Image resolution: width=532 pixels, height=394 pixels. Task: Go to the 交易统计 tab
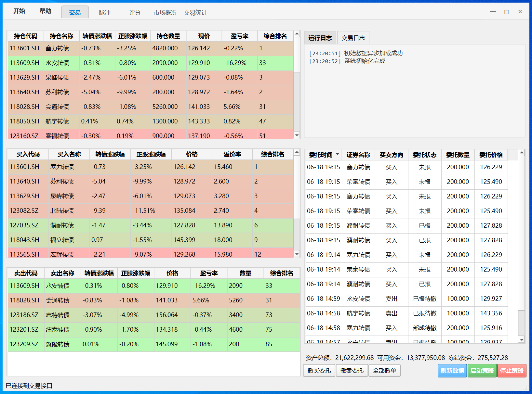pos(195,13)
